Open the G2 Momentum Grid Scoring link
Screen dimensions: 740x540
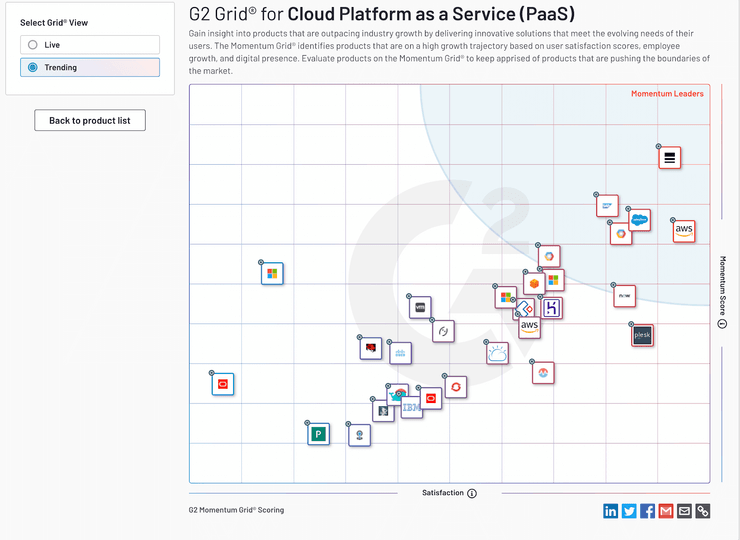pos(236,510)
